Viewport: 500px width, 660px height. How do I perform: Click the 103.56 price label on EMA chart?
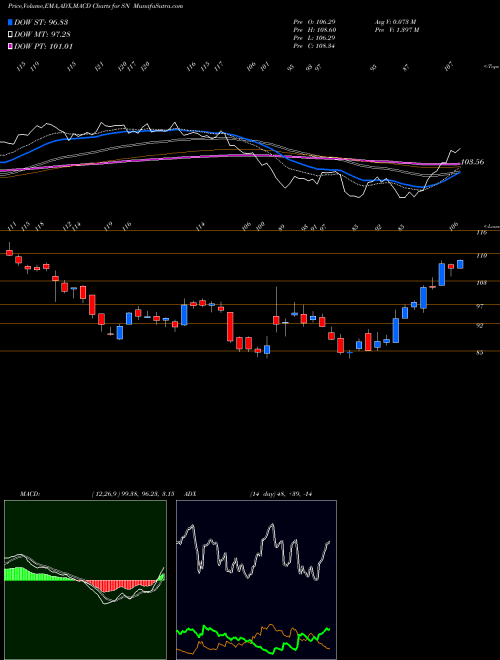pyautogui.click(x=472, y=162)
